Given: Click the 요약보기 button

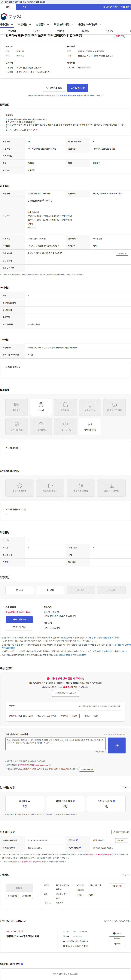Looking at the screenshot, I should pyautogui.click(x=117, y=939).
